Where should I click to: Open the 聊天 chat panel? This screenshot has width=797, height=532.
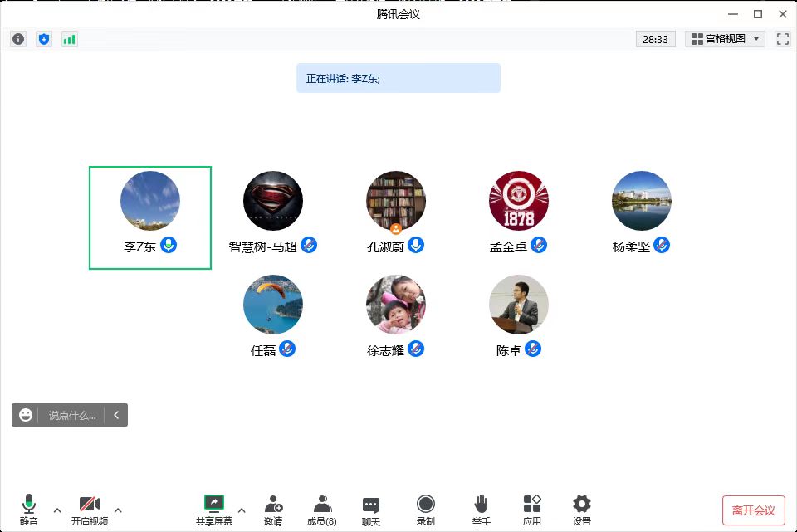371,509
